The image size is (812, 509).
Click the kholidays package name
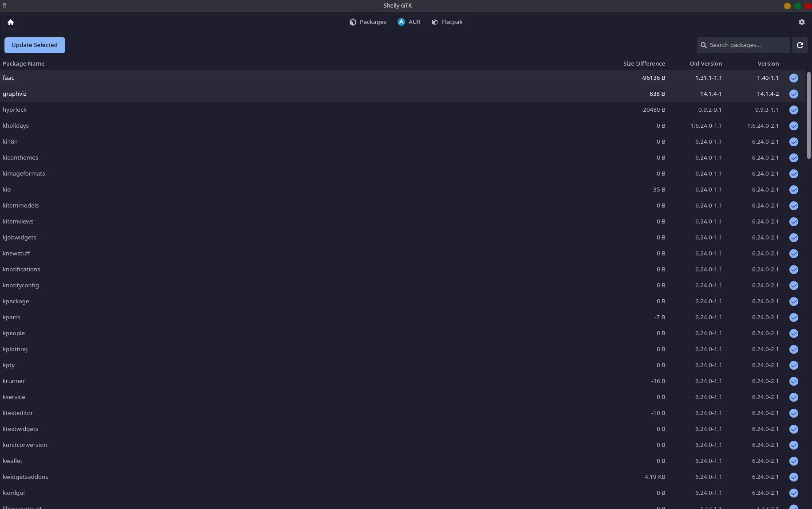pyautogui.click(x=16, y=126)
